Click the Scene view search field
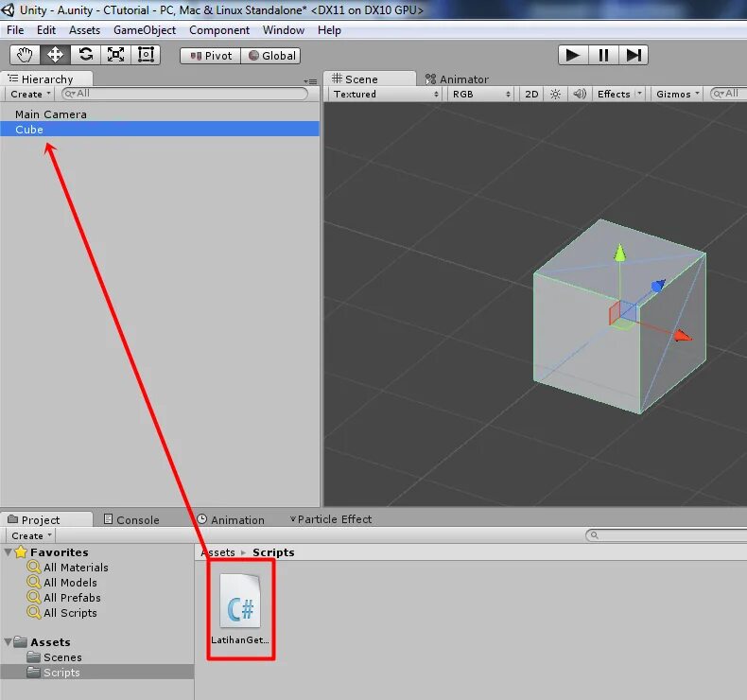 click(x=728, y=94)
